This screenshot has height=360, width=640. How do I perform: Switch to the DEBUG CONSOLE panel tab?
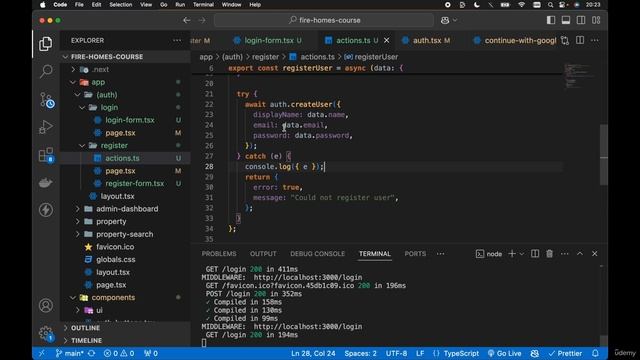318,253
